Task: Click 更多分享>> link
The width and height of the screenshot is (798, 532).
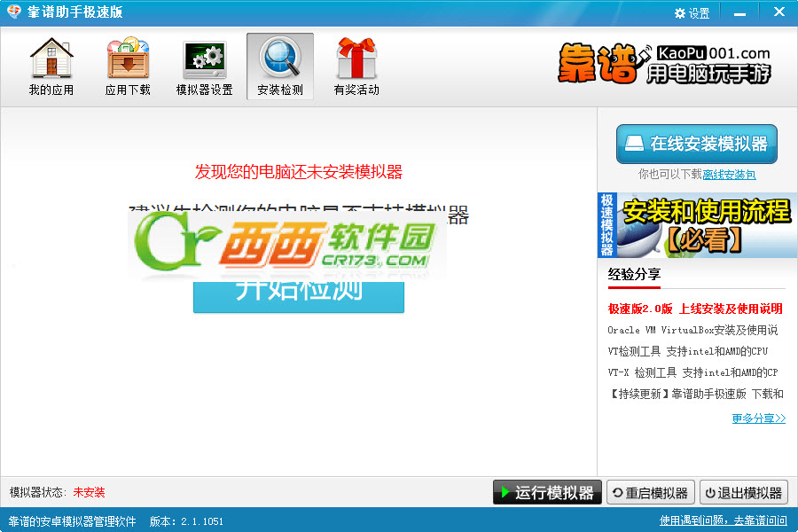Action: tap(759, 419)
